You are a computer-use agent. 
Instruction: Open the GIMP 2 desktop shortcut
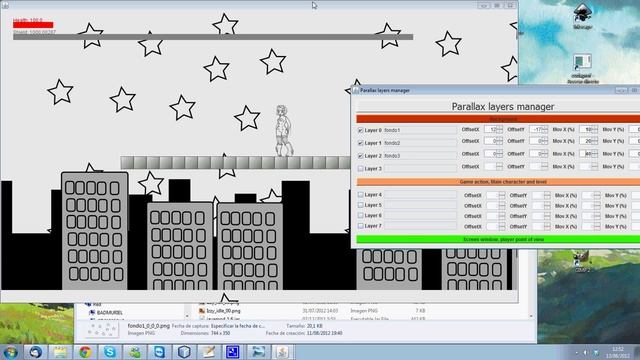tap(582, 261)
